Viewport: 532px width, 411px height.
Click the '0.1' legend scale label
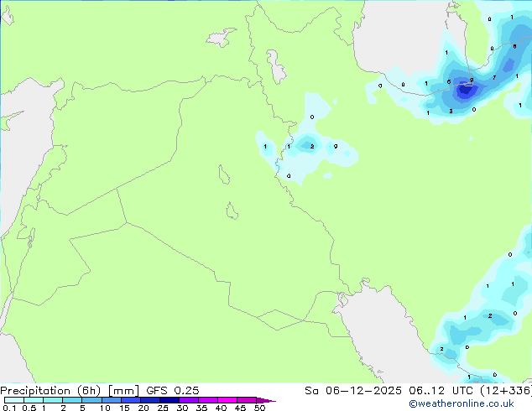9,408
